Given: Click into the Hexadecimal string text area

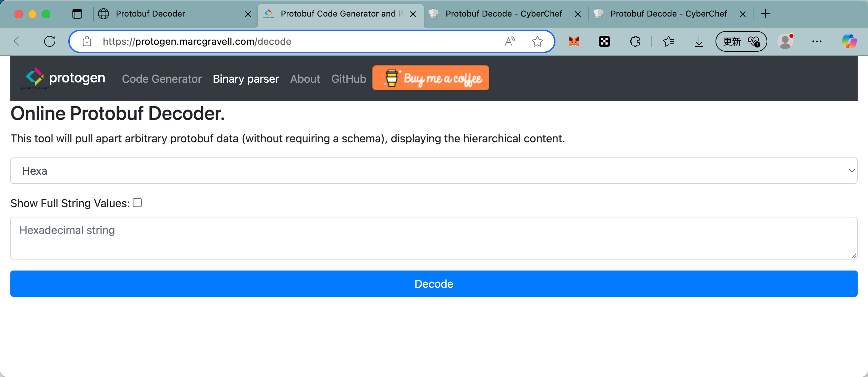Looking at the screenshot, I should point(434,238).
